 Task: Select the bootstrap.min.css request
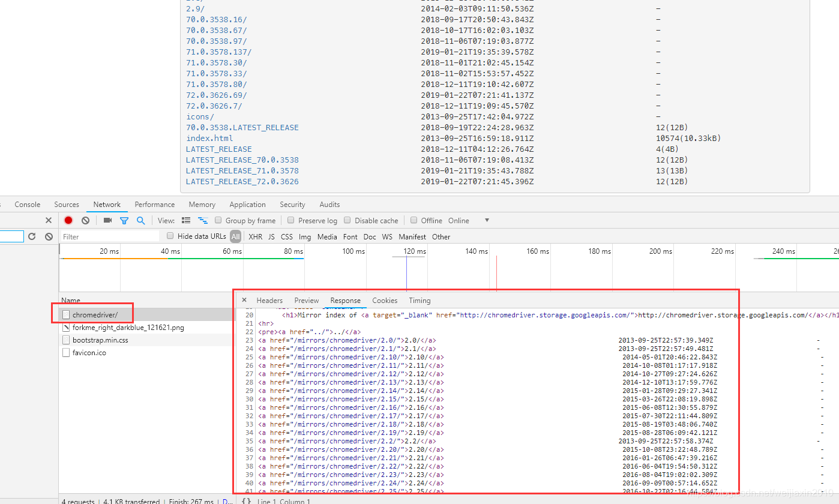[146, 340]
